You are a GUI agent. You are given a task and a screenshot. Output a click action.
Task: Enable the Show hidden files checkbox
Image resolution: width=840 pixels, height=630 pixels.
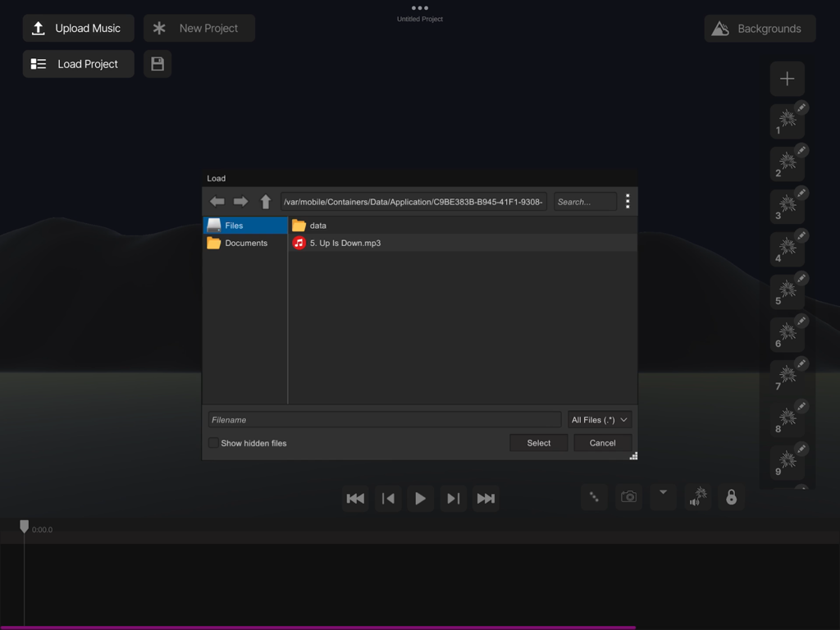213,443
